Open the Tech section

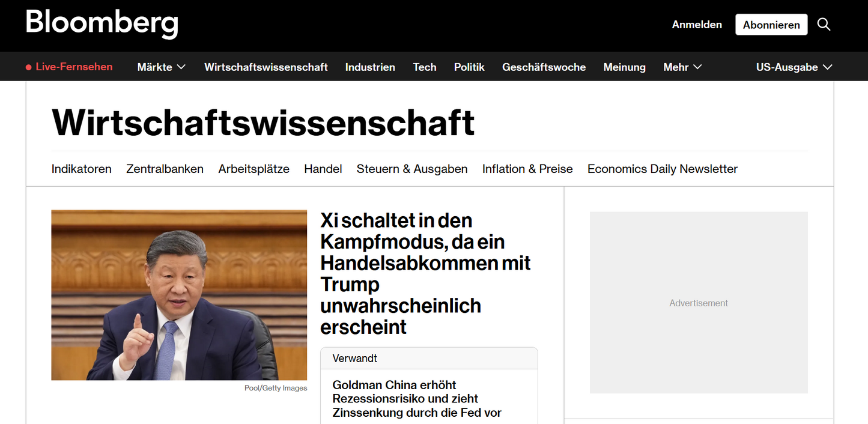[425, 67]
